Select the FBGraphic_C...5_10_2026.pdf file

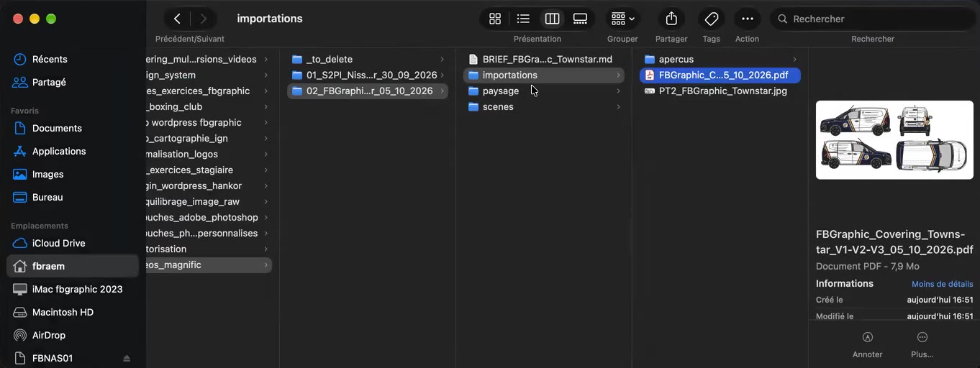(720, 75)
